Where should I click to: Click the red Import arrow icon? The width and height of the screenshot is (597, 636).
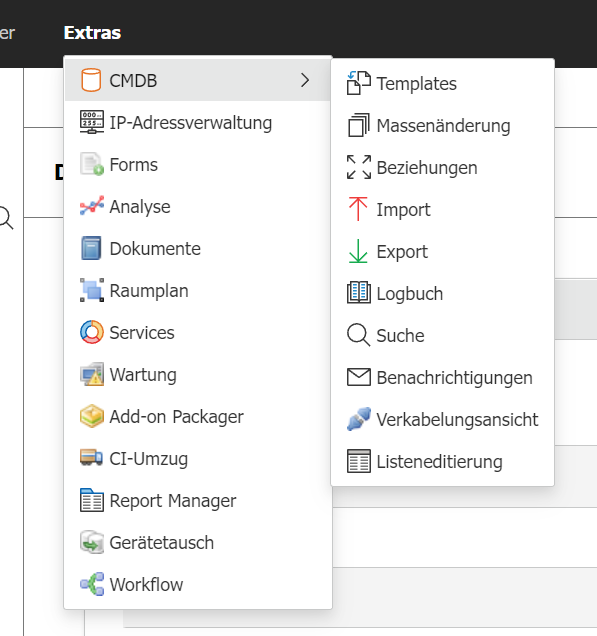pyautogui.click(x=358, y=209)
